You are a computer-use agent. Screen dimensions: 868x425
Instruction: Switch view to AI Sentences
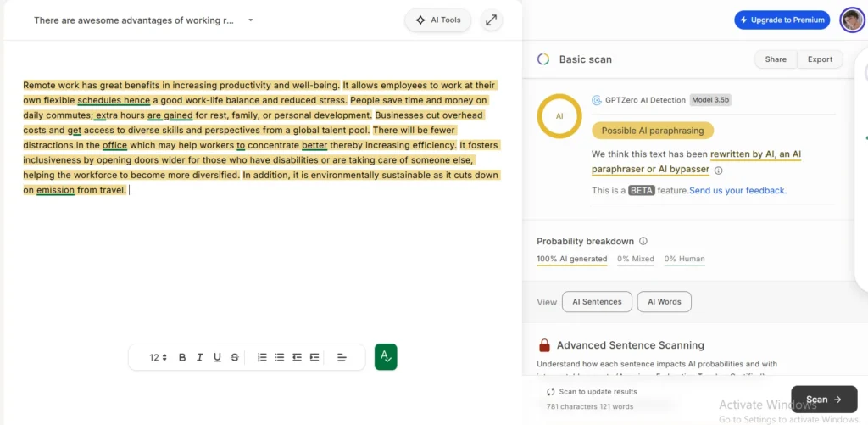coord(597,302)
